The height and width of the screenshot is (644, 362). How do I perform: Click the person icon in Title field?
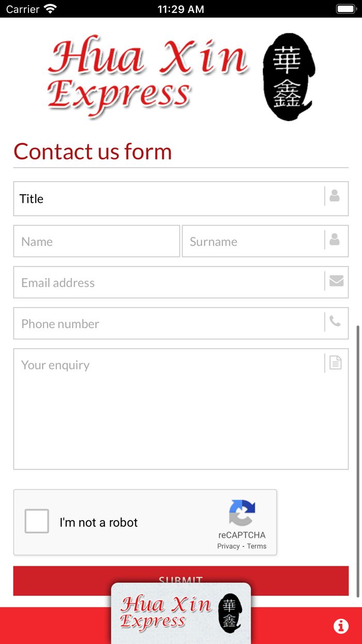pos(335,196)
